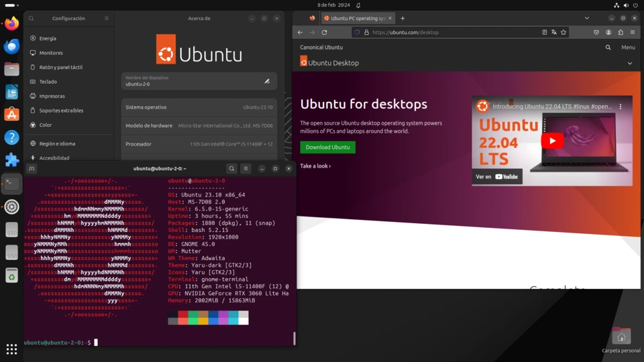The width and height of the screenshot is (644, 362).
Task: Open the system status menu in top bar
Action: tap(626, 5)
